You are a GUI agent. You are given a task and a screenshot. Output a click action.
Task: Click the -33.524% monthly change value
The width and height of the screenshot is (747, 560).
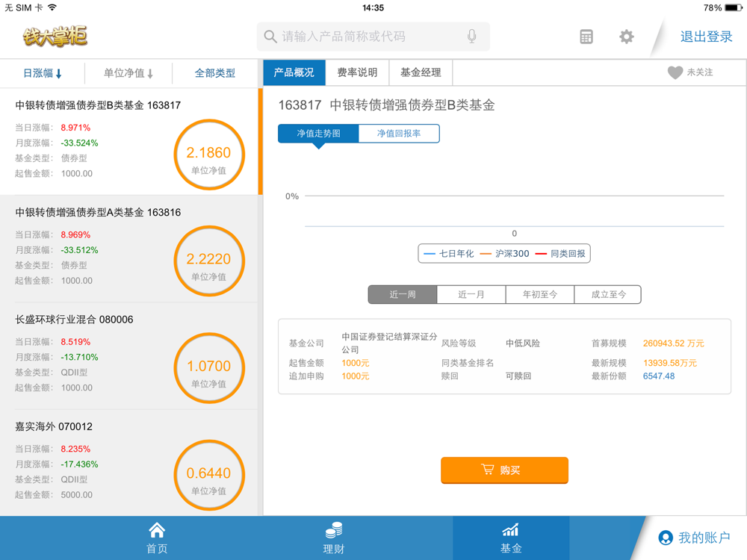click(79, 143)
